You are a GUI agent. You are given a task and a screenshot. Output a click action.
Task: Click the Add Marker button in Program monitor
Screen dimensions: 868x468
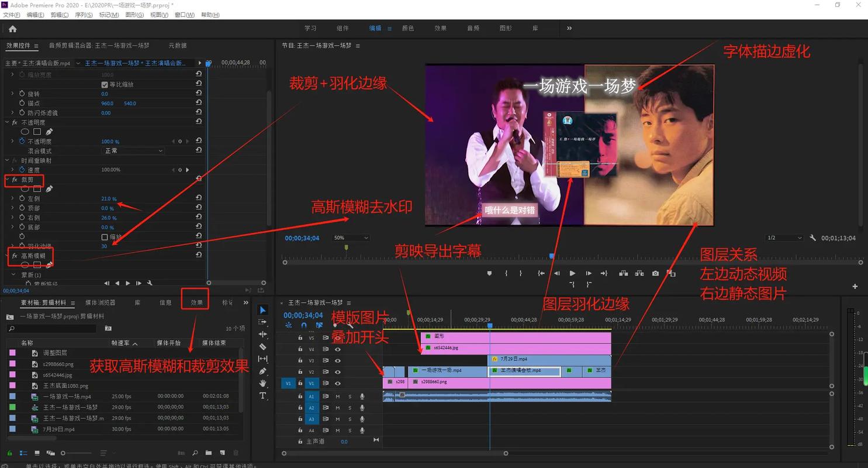489,273
